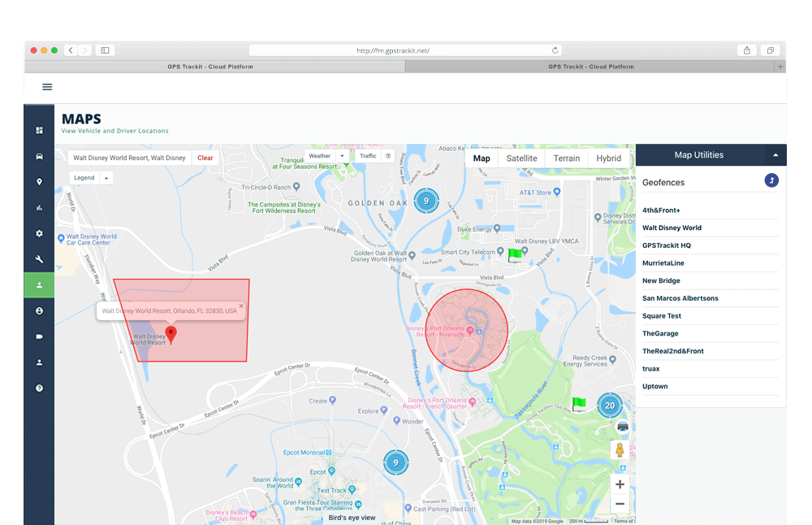This screenshot has width=812, height=525.
Task: Expand the Legend dropdown arrow
Action: (x=106, y=178)
